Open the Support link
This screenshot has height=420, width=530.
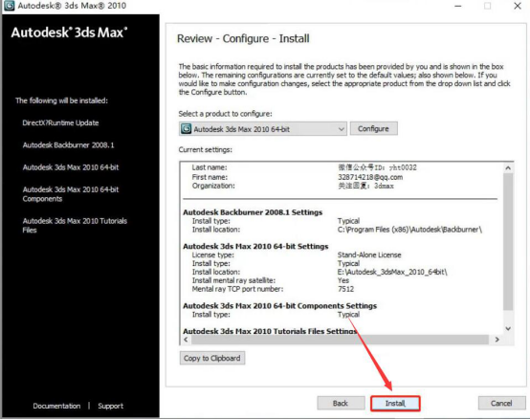coord(111,406)
